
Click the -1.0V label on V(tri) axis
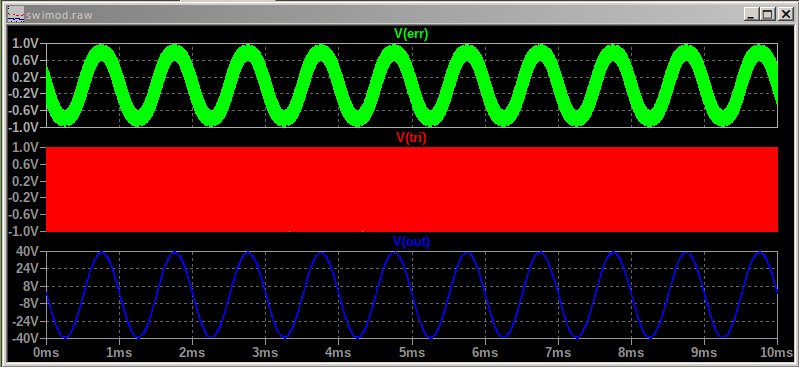23,231
